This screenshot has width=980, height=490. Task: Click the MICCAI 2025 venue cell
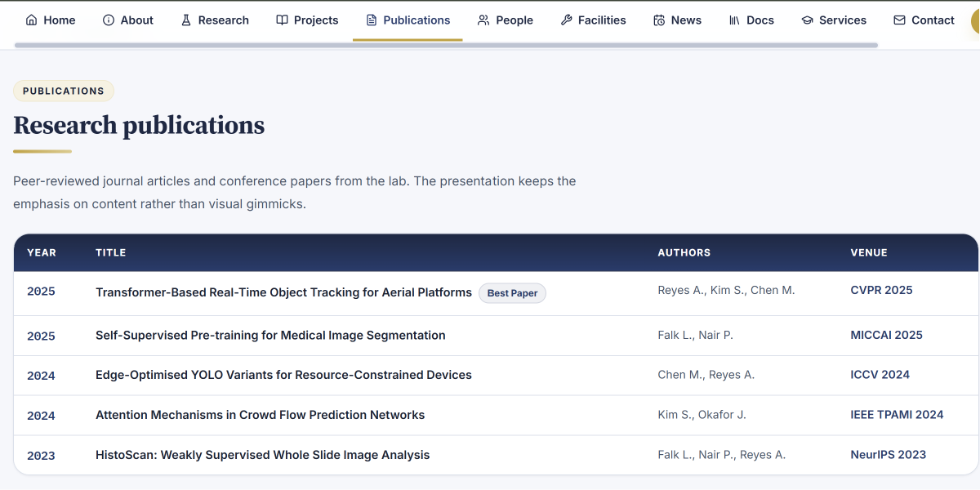[886, 335]
